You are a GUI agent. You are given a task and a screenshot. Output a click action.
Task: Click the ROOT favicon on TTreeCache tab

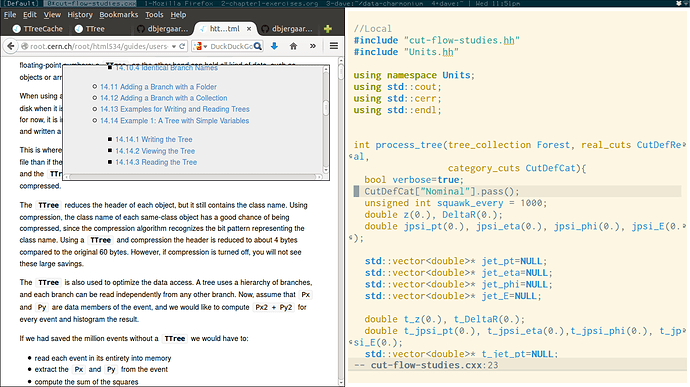click(17, 29)
